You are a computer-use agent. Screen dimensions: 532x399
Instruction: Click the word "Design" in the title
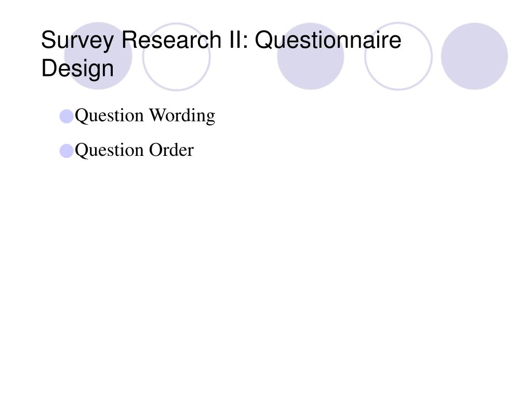point(77,69)
